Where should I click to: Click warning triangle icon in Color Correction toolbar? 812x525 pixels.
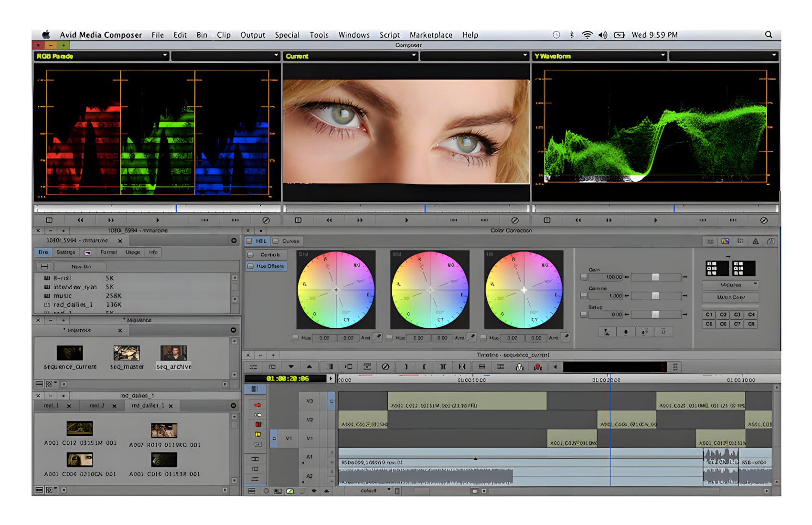756,241
